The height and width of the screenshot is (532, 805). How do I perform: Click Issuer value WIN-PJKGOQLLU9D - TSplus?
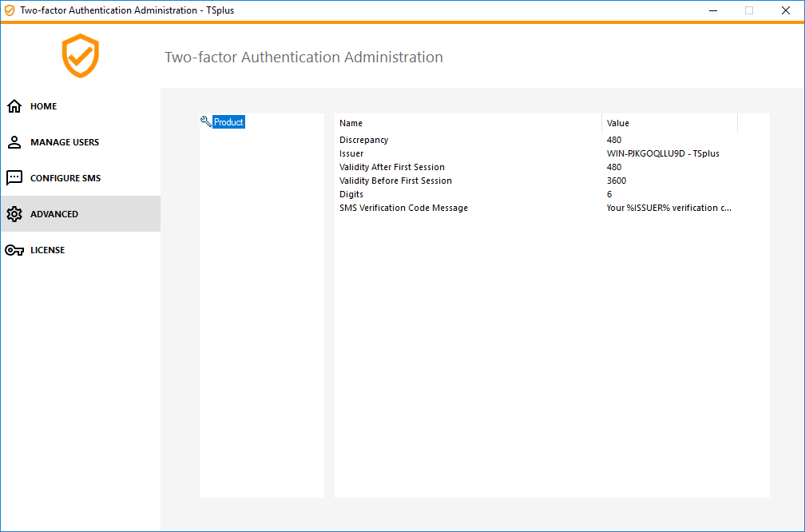pos(663,153)
